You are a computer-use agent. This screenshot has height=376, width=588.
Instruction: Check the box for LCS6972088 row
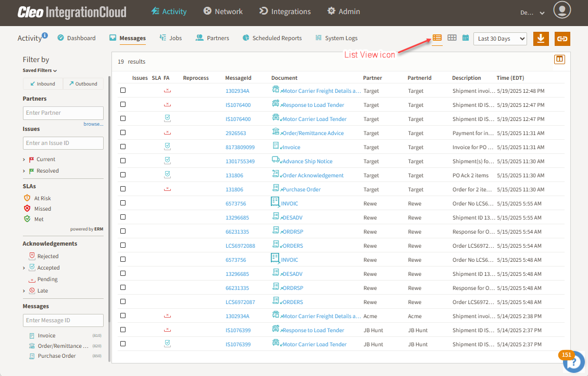(x=122, y=245)
